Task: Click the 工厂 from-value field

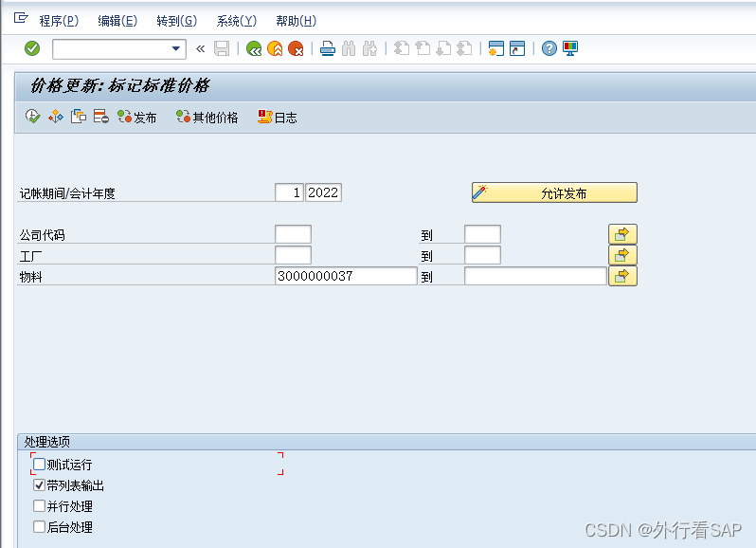Action: tap(293, 255)
